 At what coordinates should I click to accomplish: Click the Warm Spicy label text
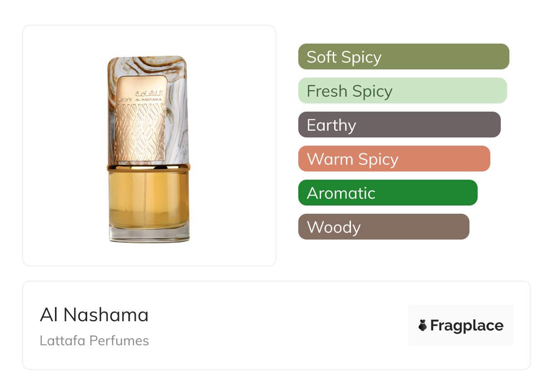353,159
